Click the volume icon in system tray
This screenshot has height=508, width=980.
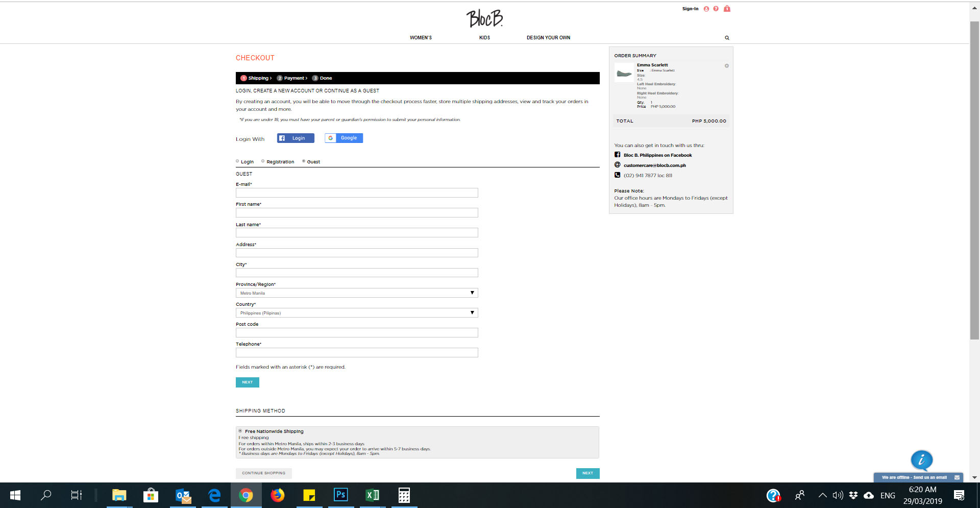838,495
